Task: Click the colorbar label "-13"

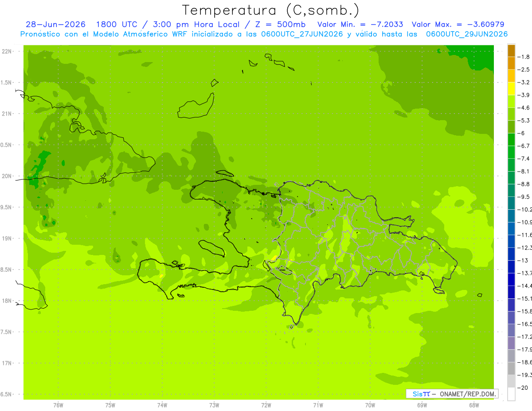Action: pyautogui.click(x=523, y=260)
